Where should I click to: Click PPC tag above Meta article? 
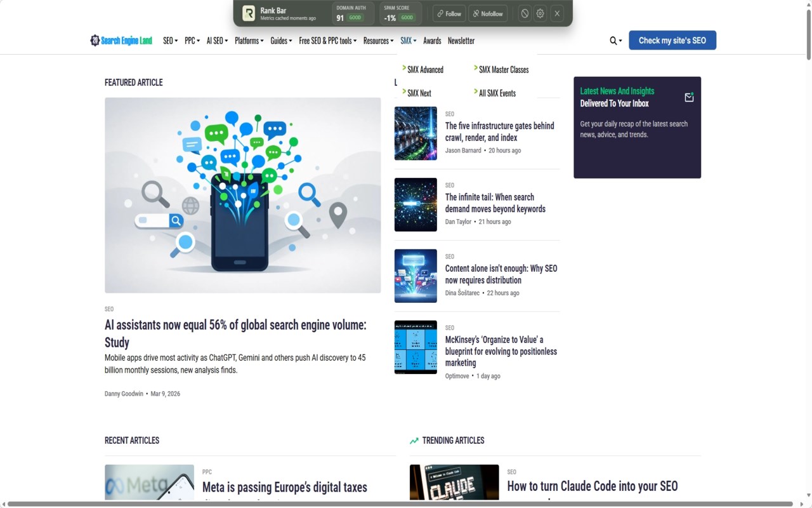207,472
